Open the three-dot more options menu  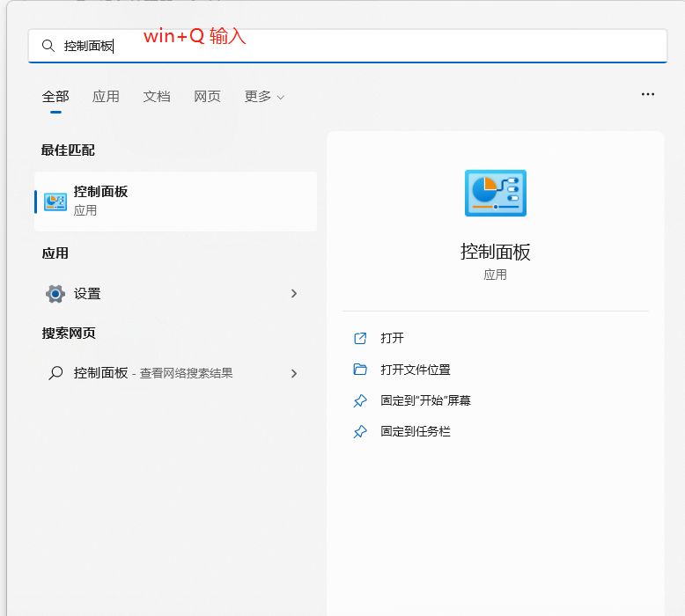point(648,94)
